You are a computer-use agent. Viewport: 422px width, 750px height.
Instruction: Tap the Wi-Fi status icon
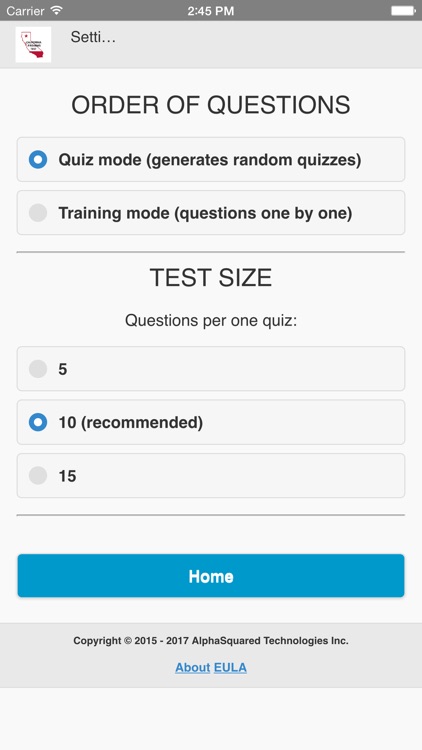[57, 10]
